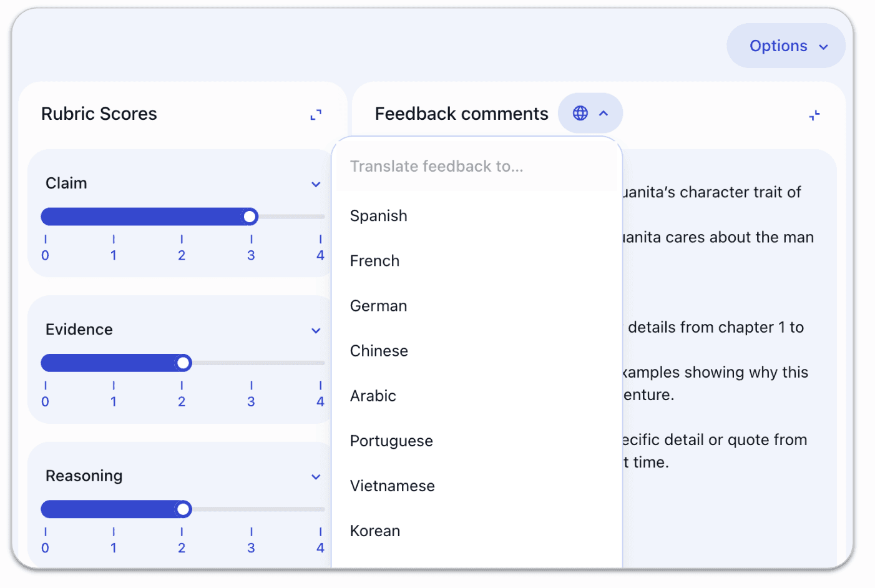Image resolution: width=875 pixels, height=588 pixels.
Task: Select Arabic translation option
Action: [373, 396]
